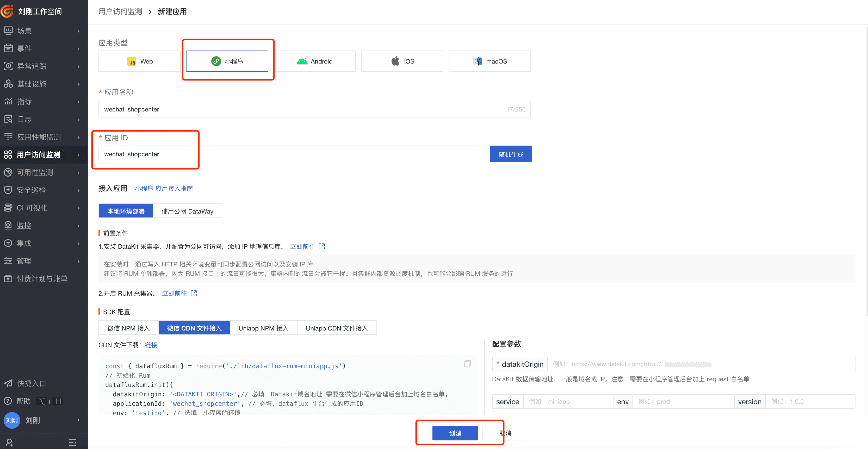Switch to Uniapp NPM 接入 tab
This screenshot has height=449, width=868.
263,328
